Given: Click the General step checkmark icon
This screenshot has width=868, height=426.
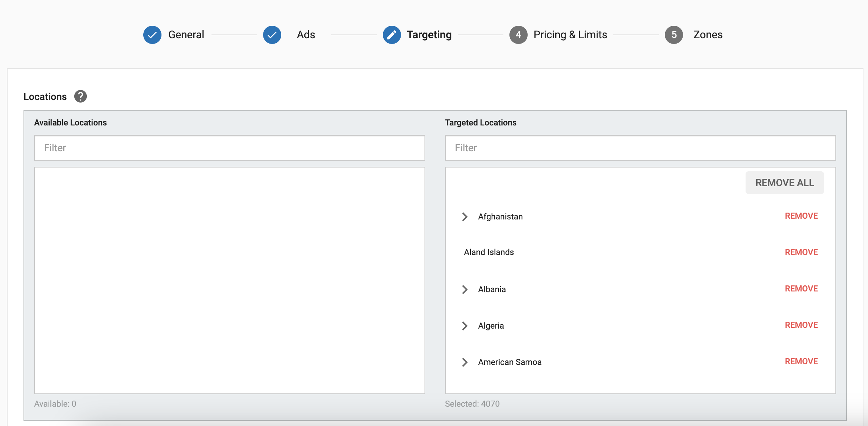Looking at the screenshot, I should point(152,35).
